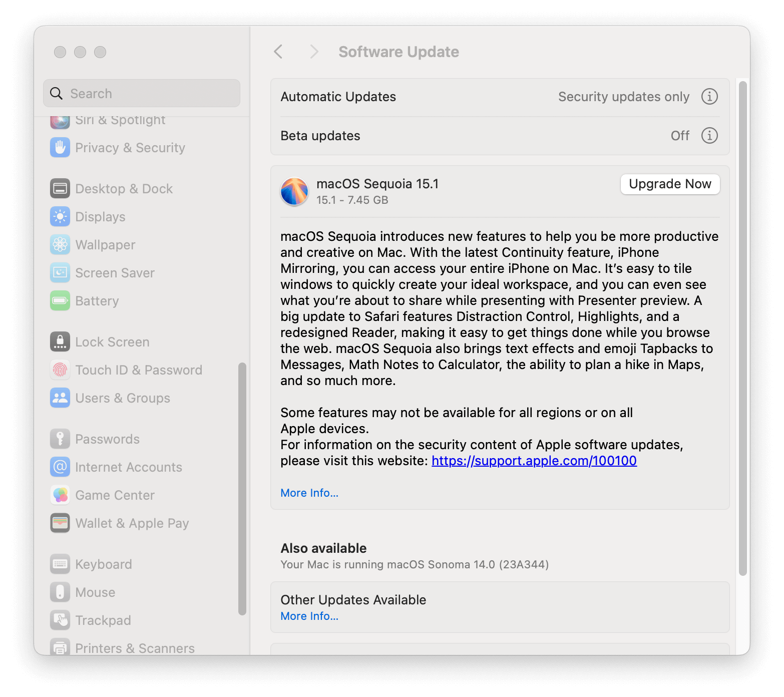Click More Info under macOS Sequoia description

pos(309,493)
